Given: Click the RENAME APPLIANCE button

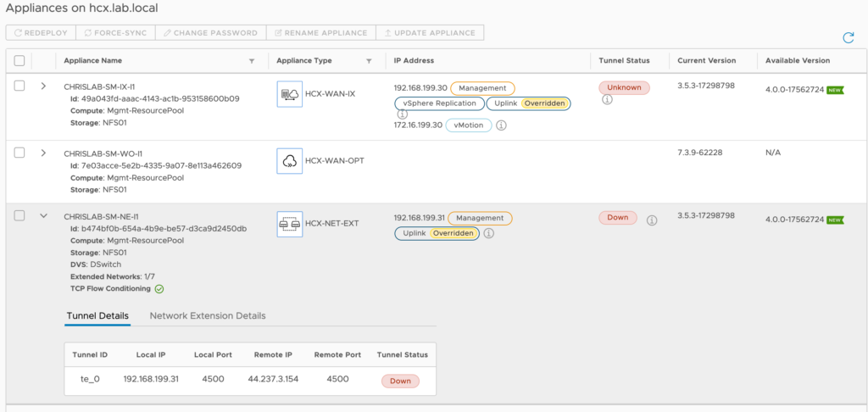Looking at the screenshot, I should pyautogui.click(x=321, y=33).
